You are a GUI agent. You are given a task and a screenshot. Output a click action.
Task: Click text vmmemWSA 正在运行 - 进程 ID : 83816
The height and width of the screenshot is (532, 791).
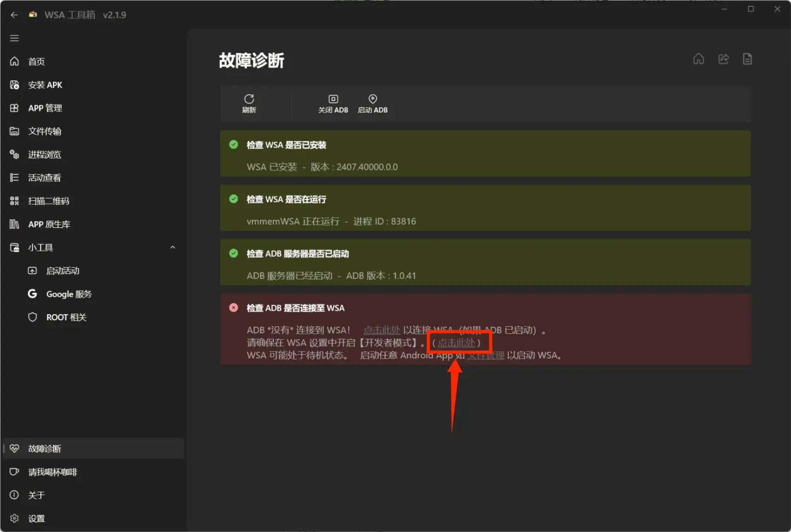pyautogui.click(x=331, y=221)
